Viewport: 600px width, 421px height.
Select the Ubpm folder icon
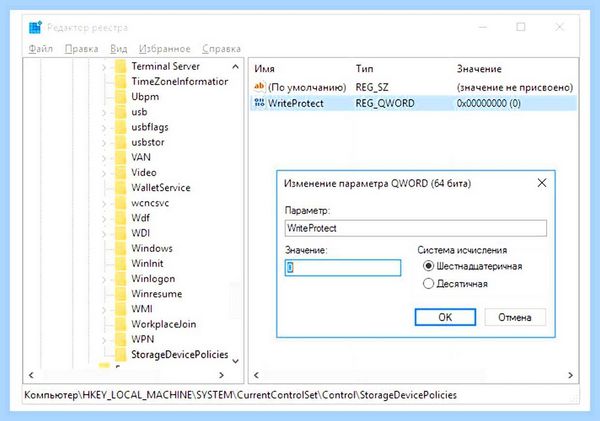[x=121, y=96]
